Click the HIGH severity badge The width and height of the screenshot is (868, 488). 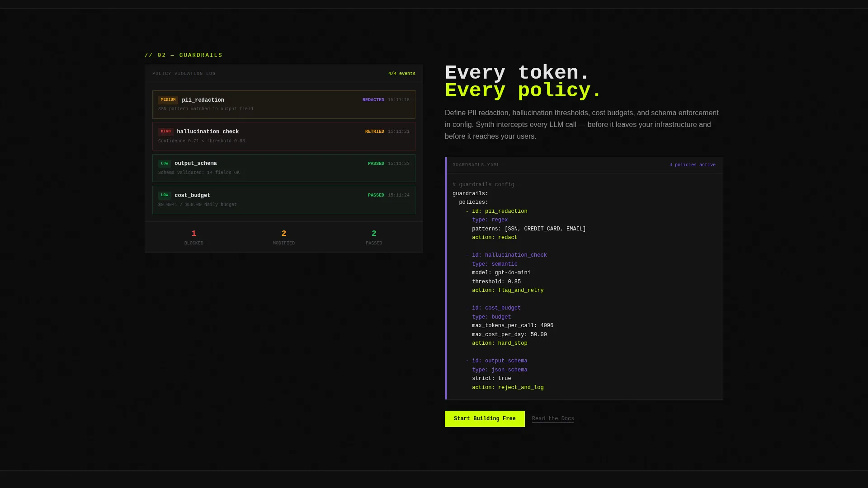(166, 131)
